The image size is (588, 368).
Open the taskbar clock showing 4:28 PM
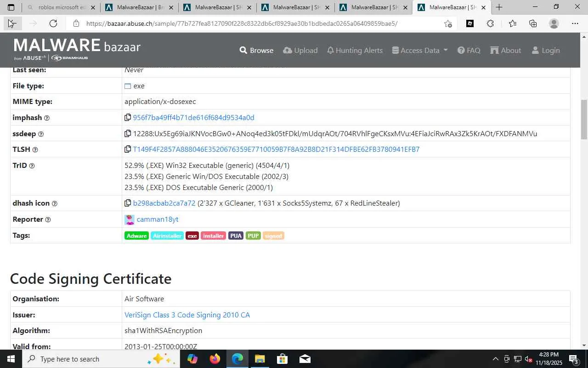point(548,359)
